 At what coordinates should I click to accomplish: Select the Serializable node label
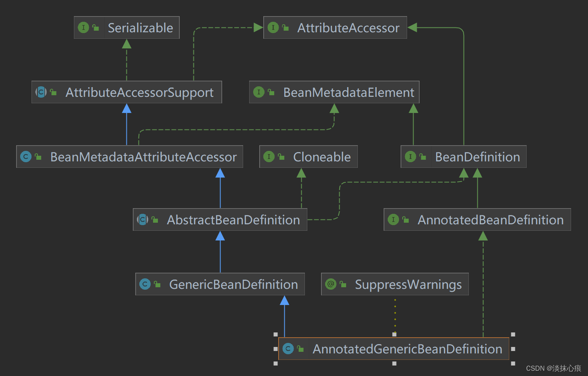140,28
